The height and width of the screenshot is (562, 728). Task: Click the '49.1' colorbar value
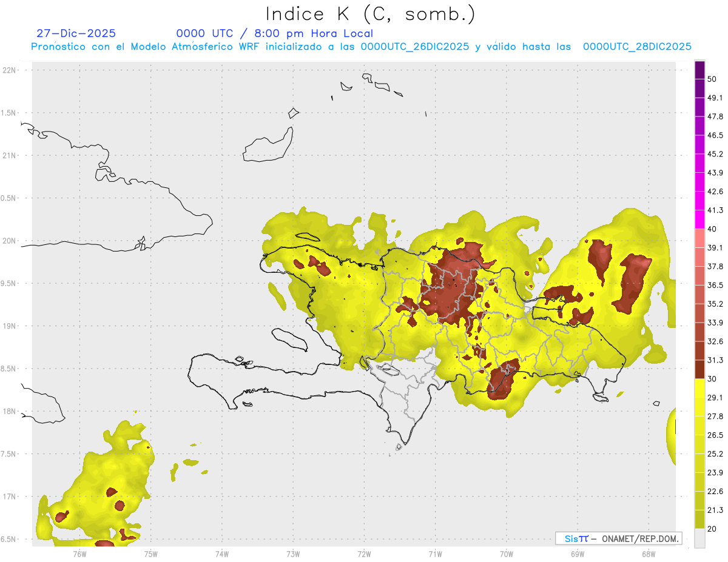715,98
